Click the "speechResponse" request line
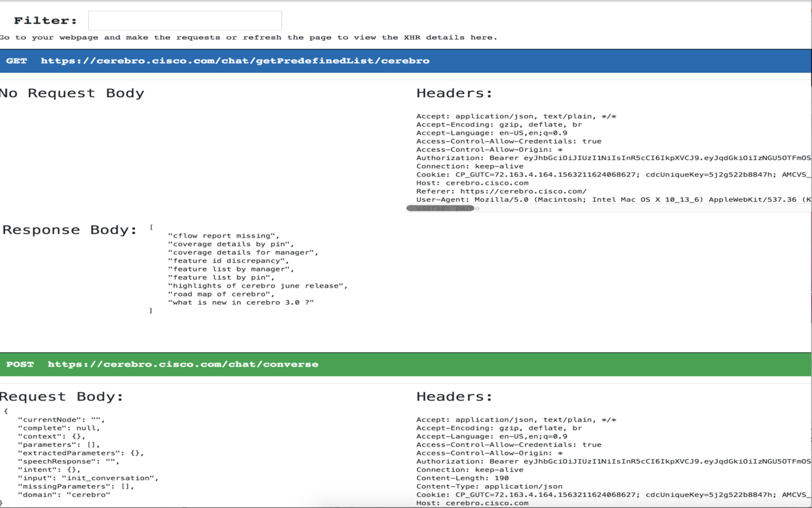This screenshot has height=508, width=812. click(x=69, y=461)
